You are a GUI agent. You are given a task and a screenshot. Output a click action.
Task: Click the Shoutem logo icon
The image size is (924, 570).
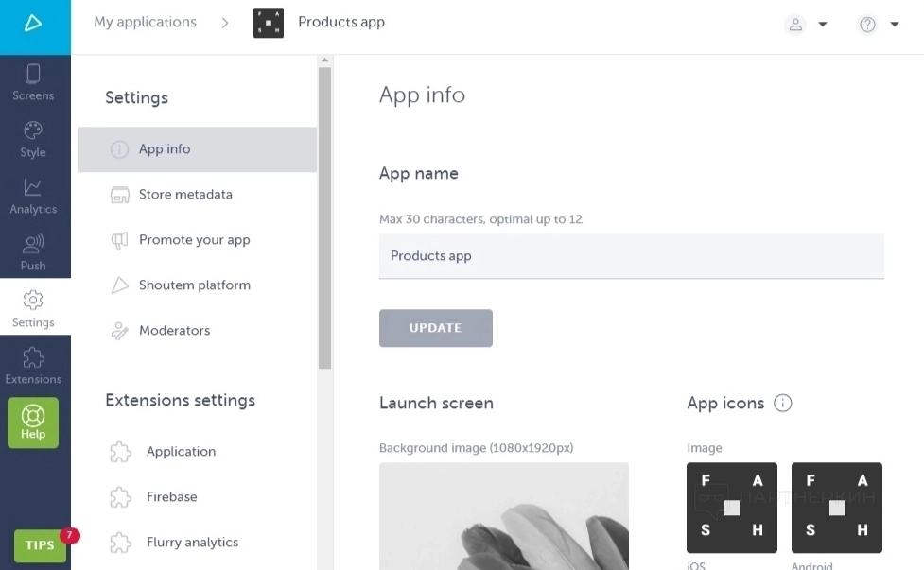click(34, 24)
